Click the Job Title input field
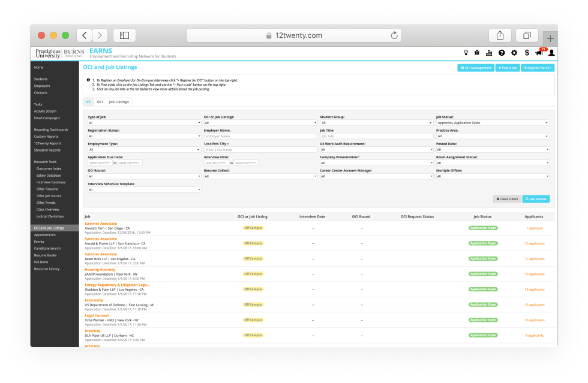The image size is (588, 383). point(377,137)
